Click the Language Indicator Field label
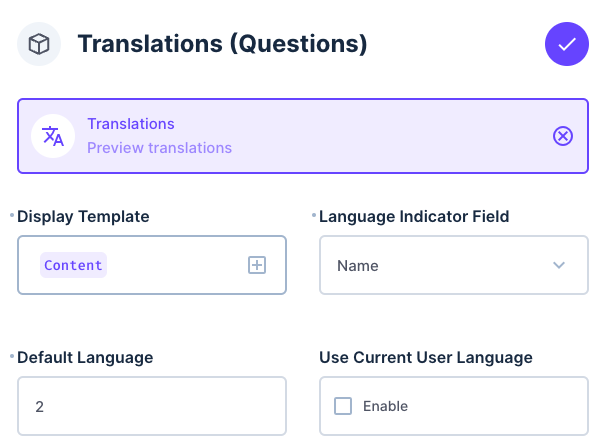This screenshot has width=609, height=446. [x=414, y=216]
